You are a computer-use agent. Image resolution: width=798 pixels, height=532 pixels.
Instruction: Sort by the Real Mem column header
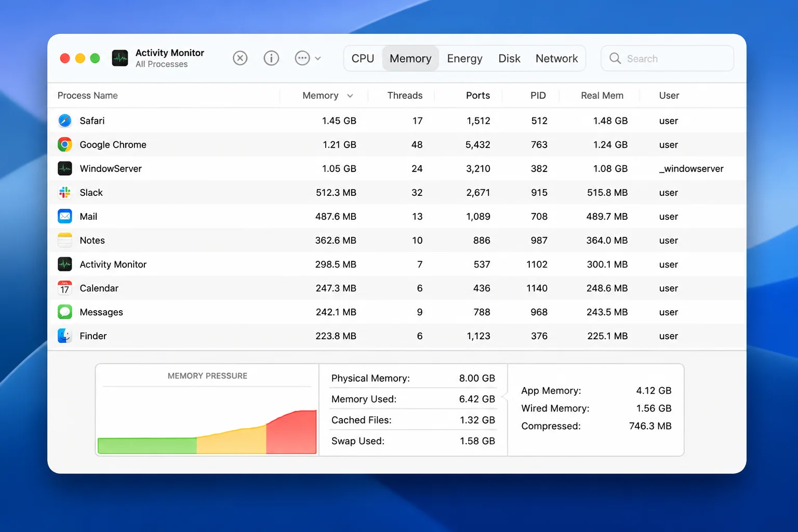tap(602, 96)
